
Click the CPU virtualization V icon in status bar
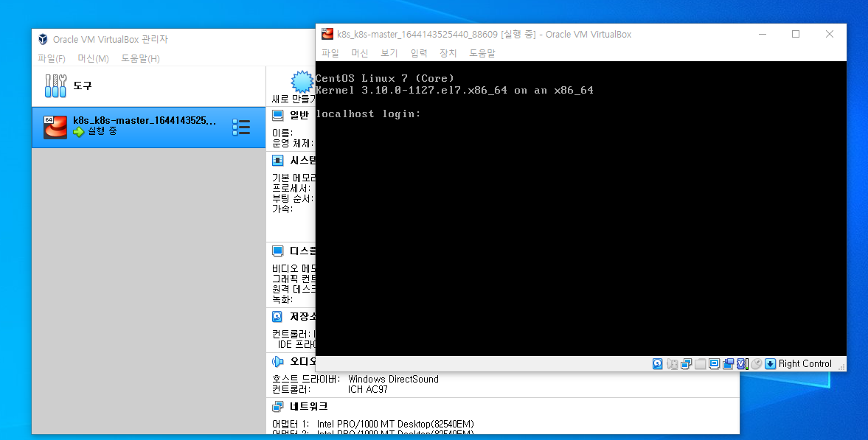743,363
